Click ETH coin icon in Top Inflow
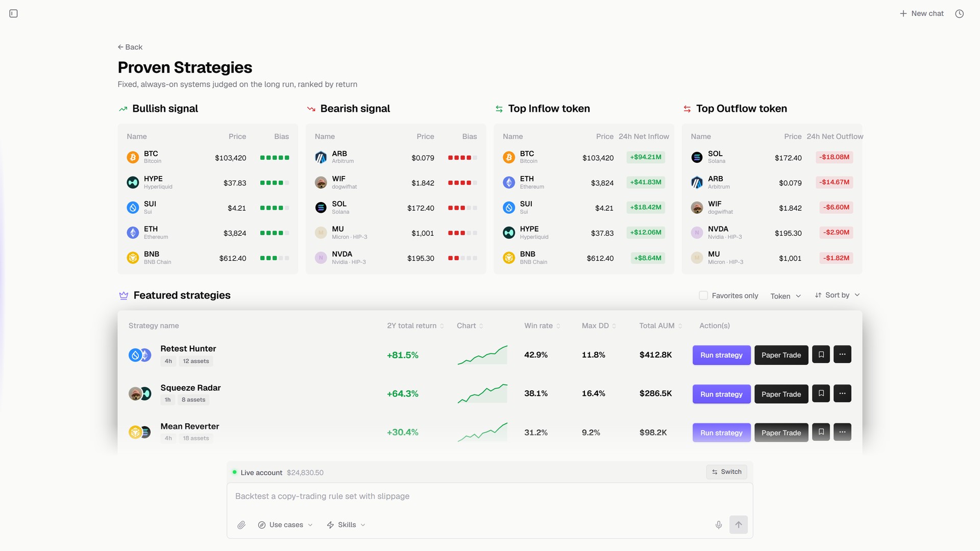The image size is (980, 551). (509, 182)
